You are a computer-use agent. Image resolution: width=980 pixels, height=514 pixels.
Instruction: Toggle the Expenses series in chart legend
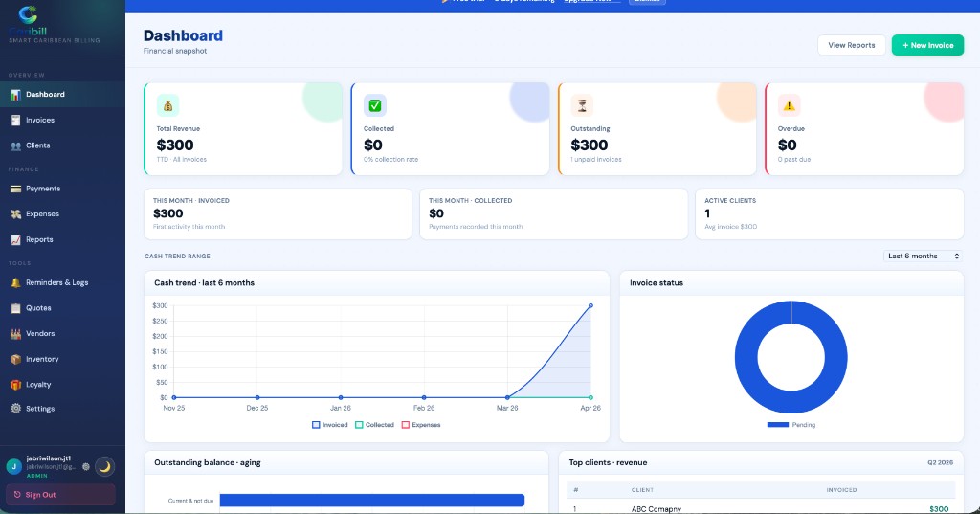(421, 425)
